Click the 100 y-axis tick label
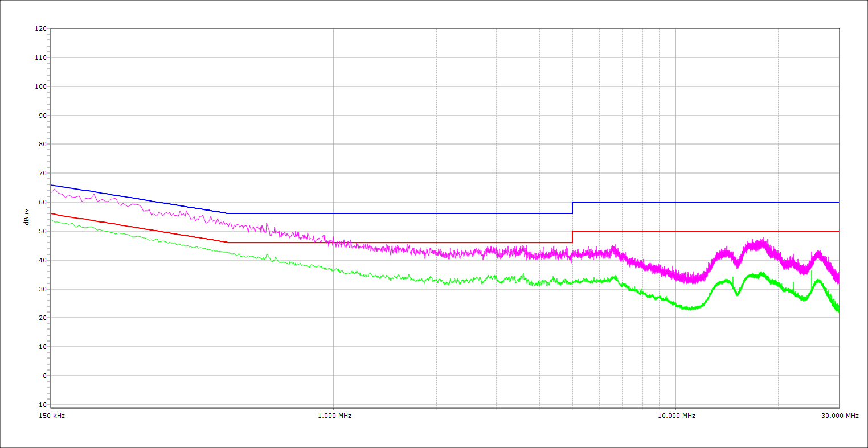Image resolution: width=868 pixels, height=448 pixels. tap(40, 87)
